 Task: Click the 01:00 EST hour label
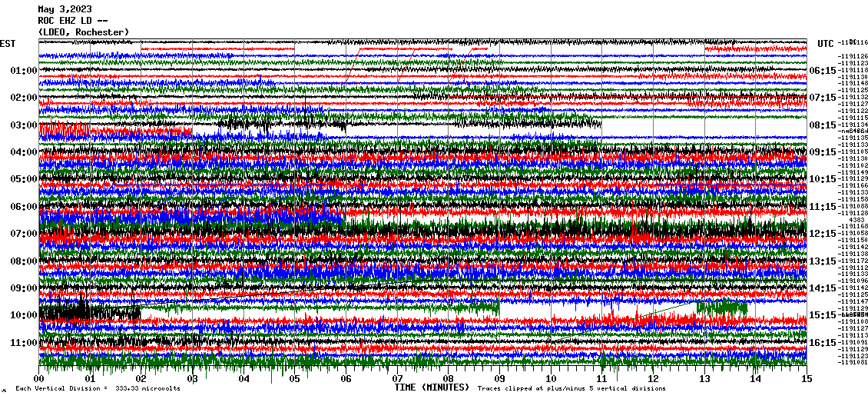click(24, 71)
